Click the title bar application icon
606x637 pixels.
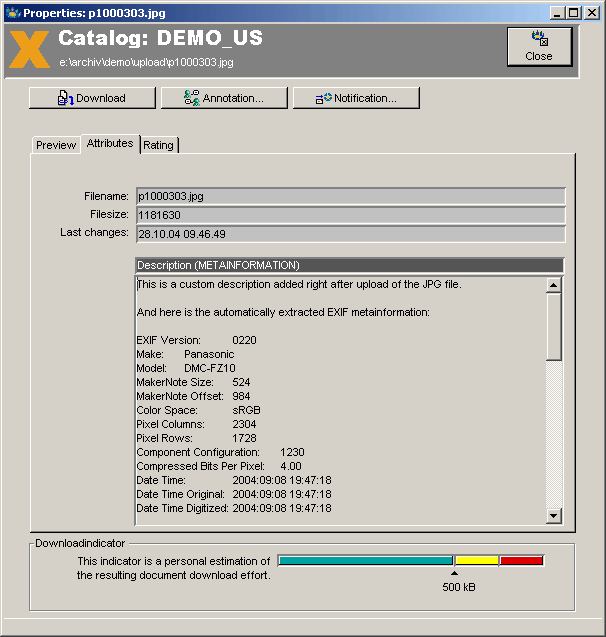click(12, 12)
